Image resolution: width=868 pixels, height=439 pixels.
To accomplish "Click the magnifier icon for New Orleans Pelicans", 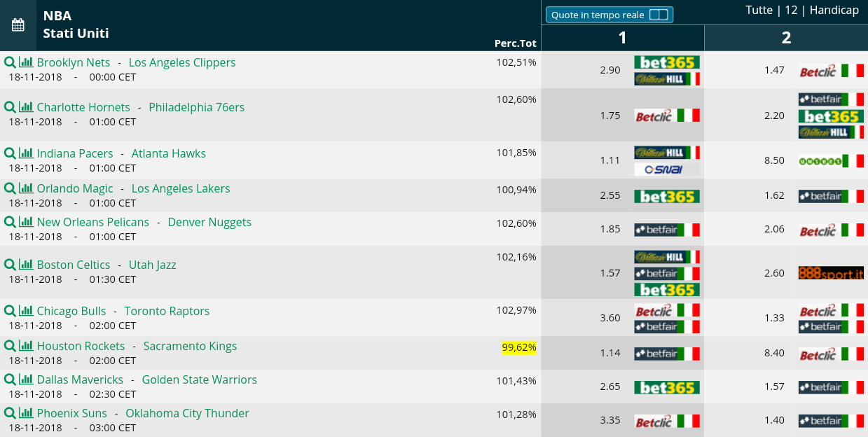I will 10,222.
